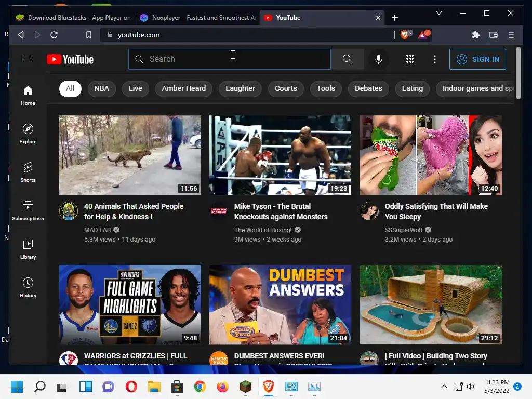Viewport: 532px width, 399px height.
Task: Show hidden system tray icons
Action: (444, 387)
